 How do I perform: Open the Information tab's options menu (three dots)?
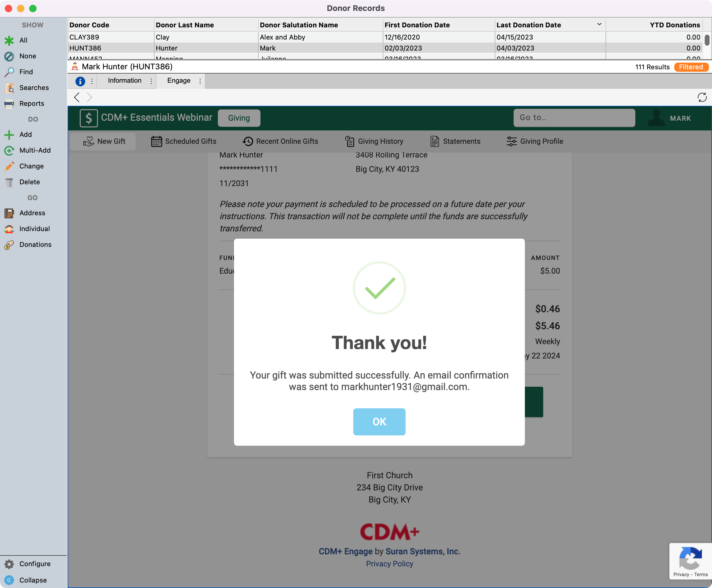(151, 81)
